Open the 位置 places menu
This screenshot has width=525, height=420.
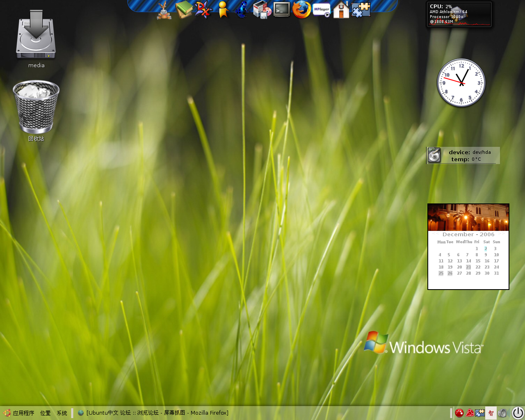click(46, 413)
